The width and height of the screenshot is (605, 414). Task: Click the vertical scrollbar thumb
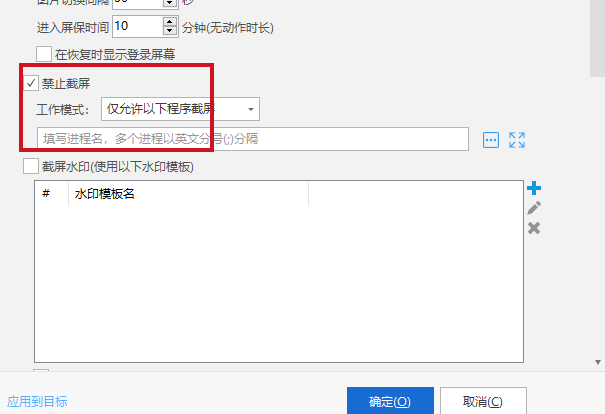[597, 38]
